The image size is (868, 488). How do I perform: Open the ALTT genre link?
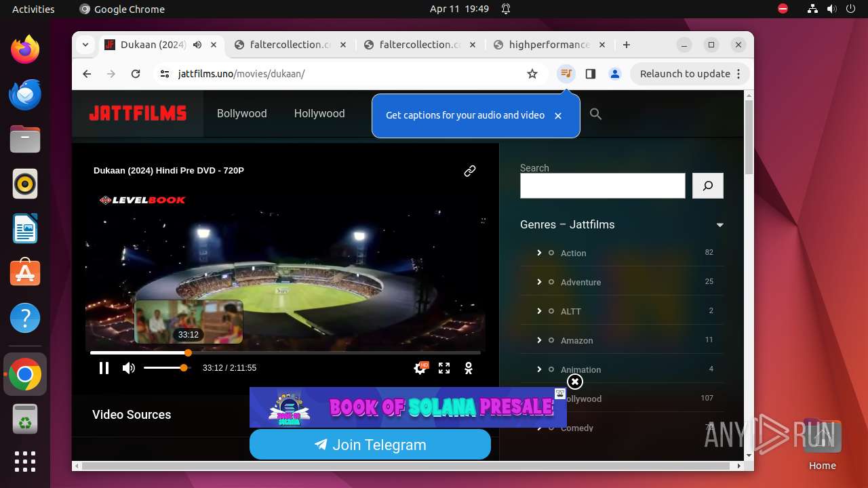point(571,311)
